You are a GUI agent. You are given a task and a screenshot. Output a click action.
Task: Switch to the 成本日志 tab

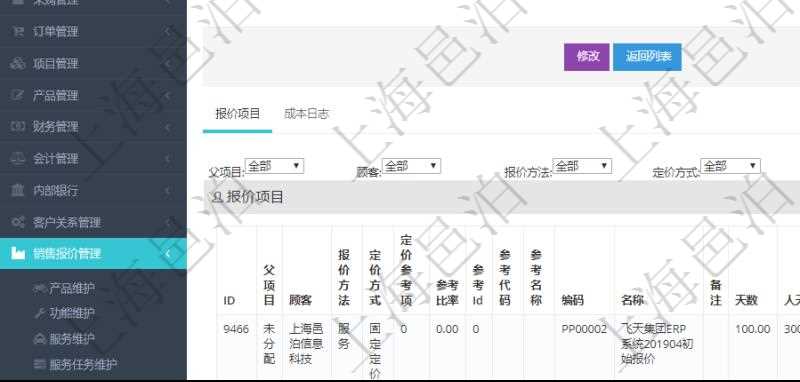coord(306,114)
